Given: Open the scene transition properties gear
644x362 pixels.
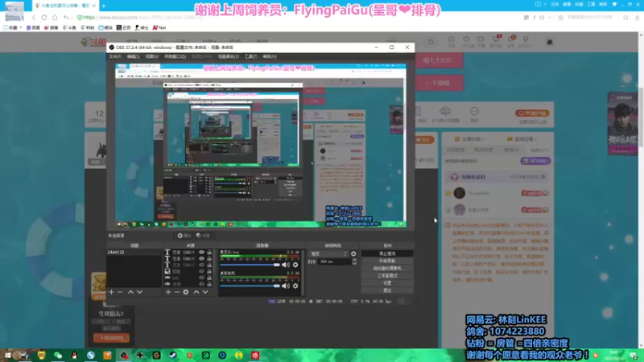Looking at the screenshot, I should 353,253.
